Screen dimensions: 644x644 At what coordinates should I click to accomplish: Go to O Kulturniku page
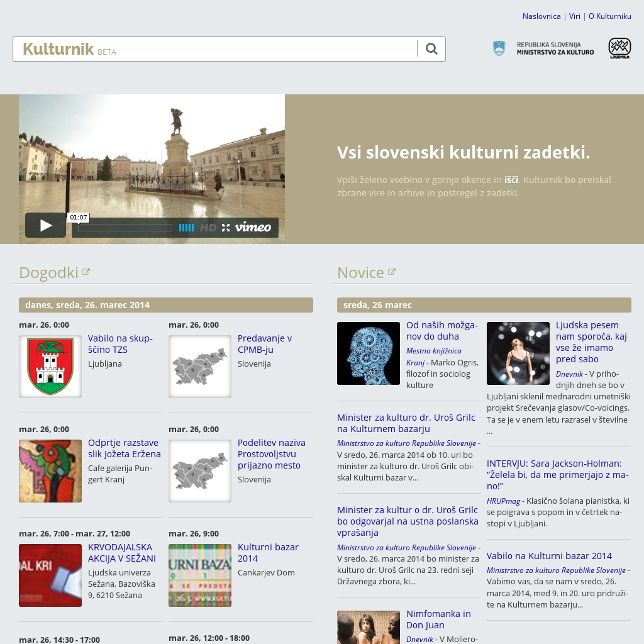click(x=609, y=16)
